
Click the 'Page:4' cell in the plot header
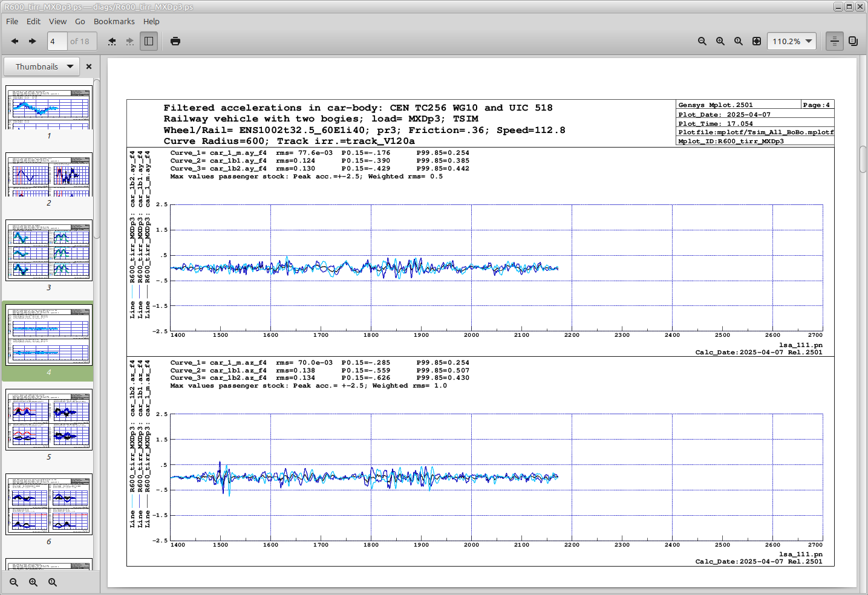point(817,105)
